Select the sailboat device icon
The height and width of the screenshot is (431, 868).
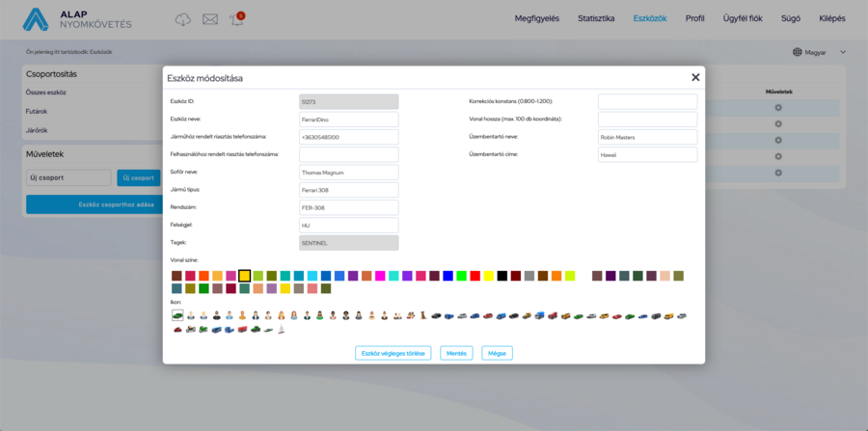[282, 330]
